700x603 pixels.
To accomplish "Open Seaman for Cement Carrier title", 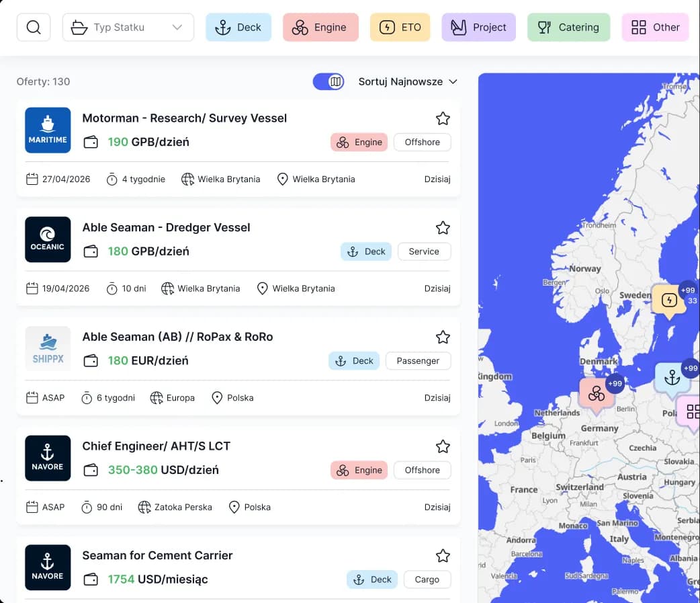I will point(157,556).
